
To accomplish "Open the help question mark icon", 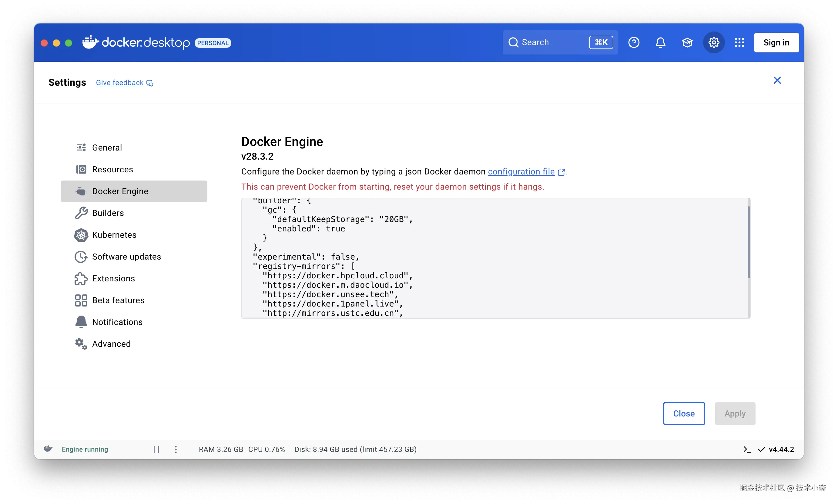I will 634,42.
